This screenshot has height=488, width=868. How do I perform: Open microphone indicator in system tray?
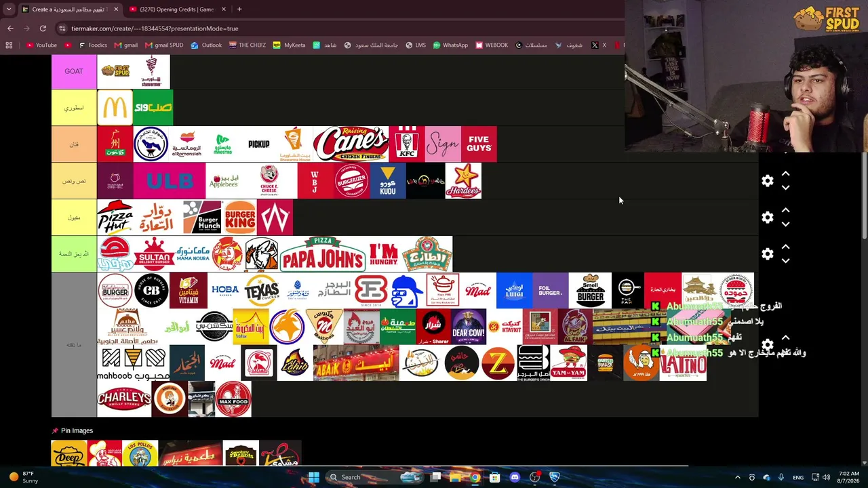781,477
